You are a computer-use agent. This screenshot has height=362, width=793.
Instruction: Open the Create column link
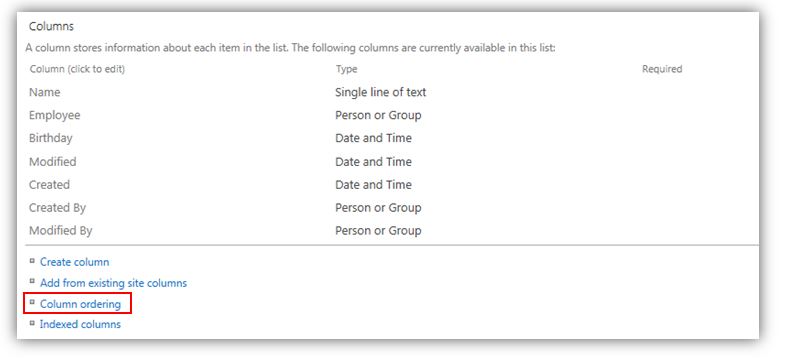tap(74, 262)
